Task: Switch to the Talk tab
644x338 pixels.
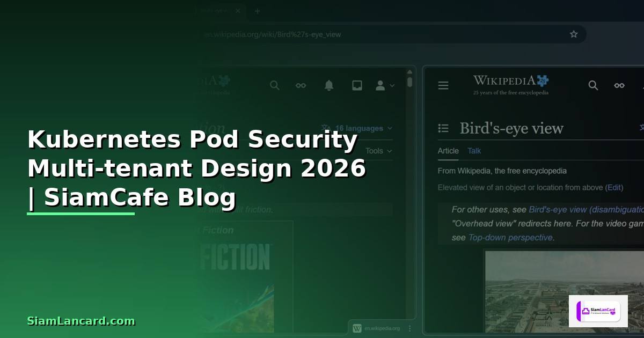Action: [x=474, y=151]
